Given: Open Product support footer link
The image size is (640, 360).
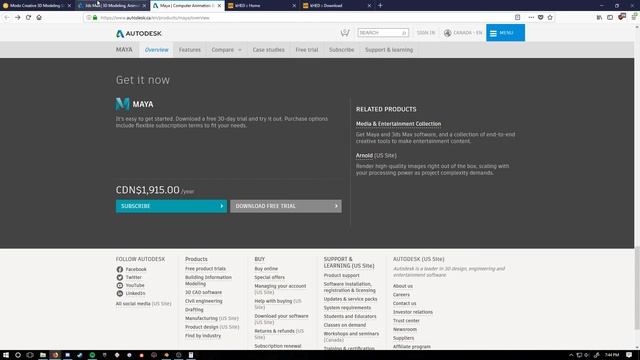Looking at the screenshot, I should tap(342, 275).
